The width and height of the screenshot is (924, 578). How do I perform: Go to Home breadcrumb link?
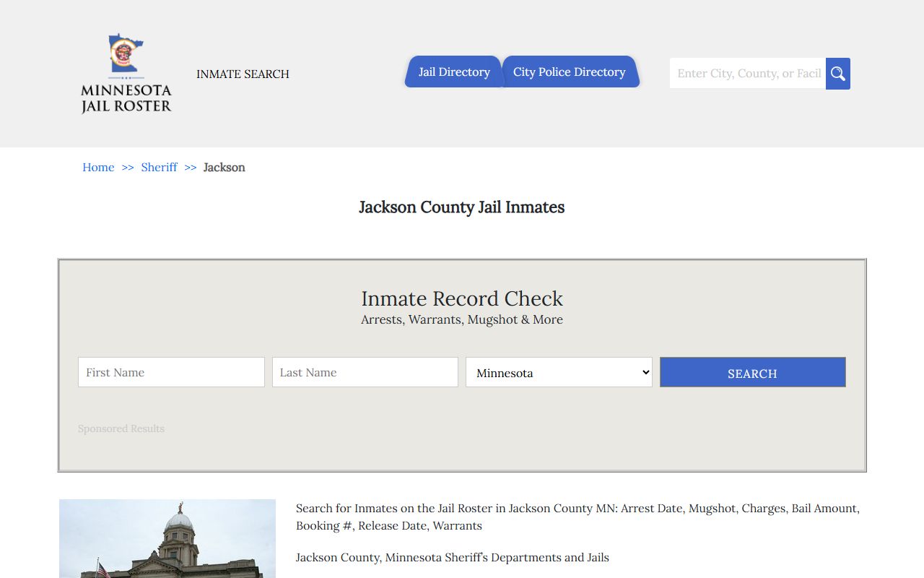tap(98, 167)
